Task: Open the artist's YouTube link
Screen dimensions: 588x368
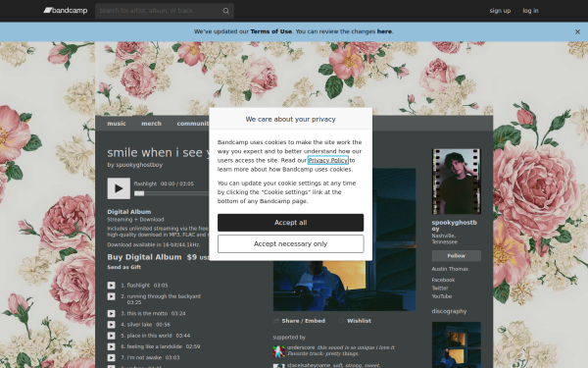Action: pyautogui.click(x=442, y=296)
